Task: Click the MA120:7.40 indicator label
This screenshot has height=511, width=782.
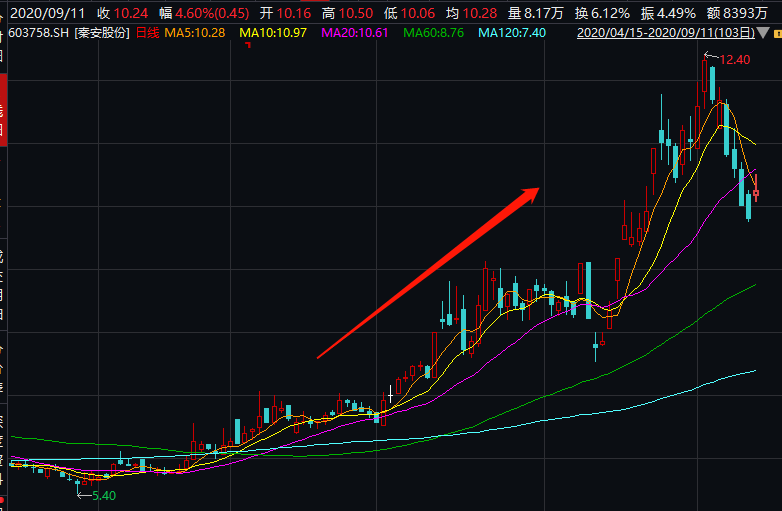Action: (x=512, y=33)
